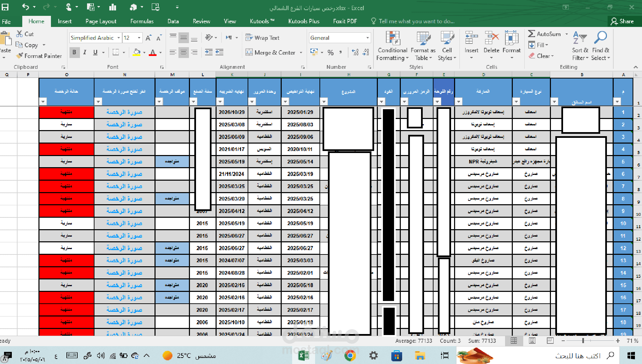The height and width of the screenshot is (364, 642).
Task: Expand Merge & Center options arrow
Action: (301, 53)
